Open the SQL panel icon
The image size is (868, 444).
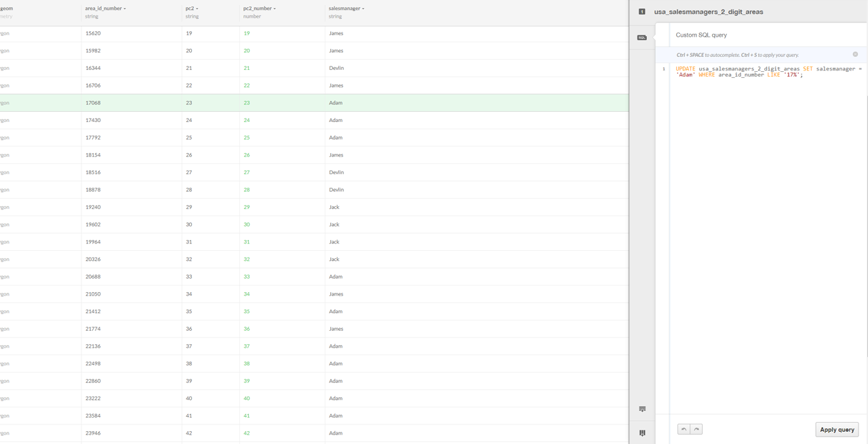(642, 37)
